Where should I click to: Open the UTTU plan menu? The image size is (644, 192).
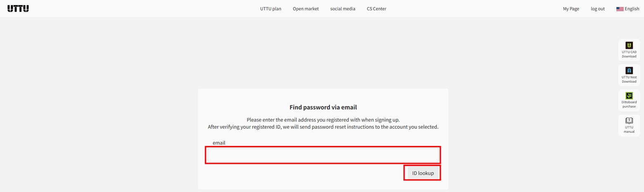coord(271,9)
